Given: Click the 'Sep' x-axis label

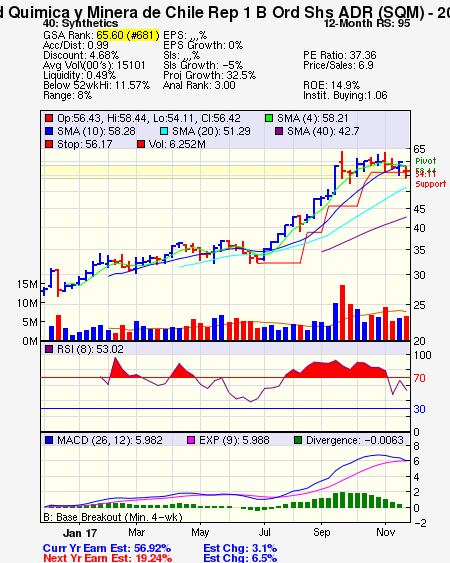Looking at the screenshot, I should tap(321, 532).
